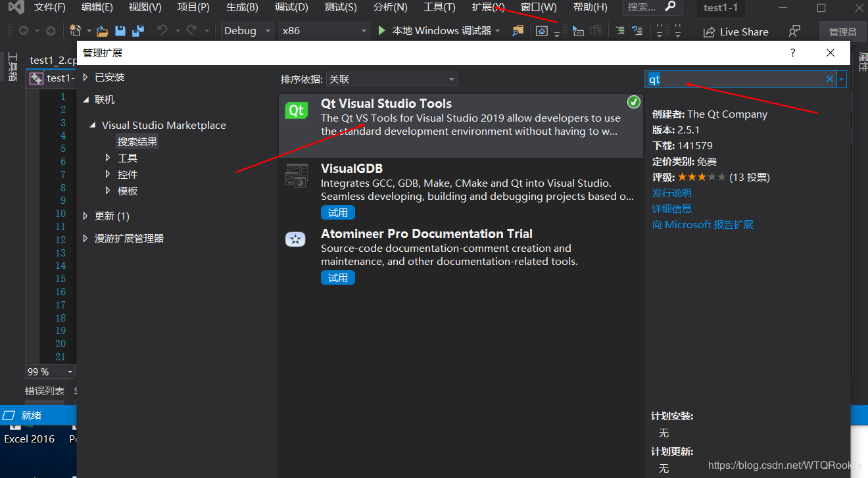Click the search magnifier in the title bar
The image size is (868, 478).
(670, 7)
